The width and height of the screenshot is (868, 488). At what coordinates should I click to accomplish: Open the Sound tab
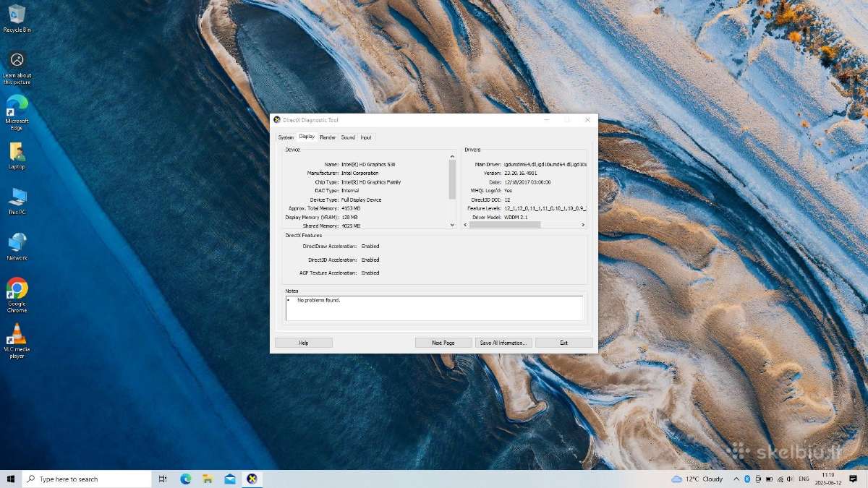[348, 137]
